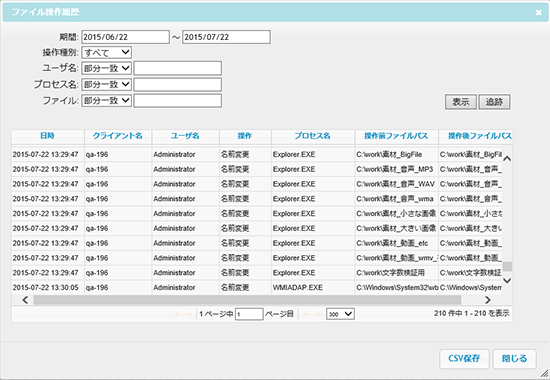Click the 閉じる button
550x380 pixels.
click(x=514, y=359)
